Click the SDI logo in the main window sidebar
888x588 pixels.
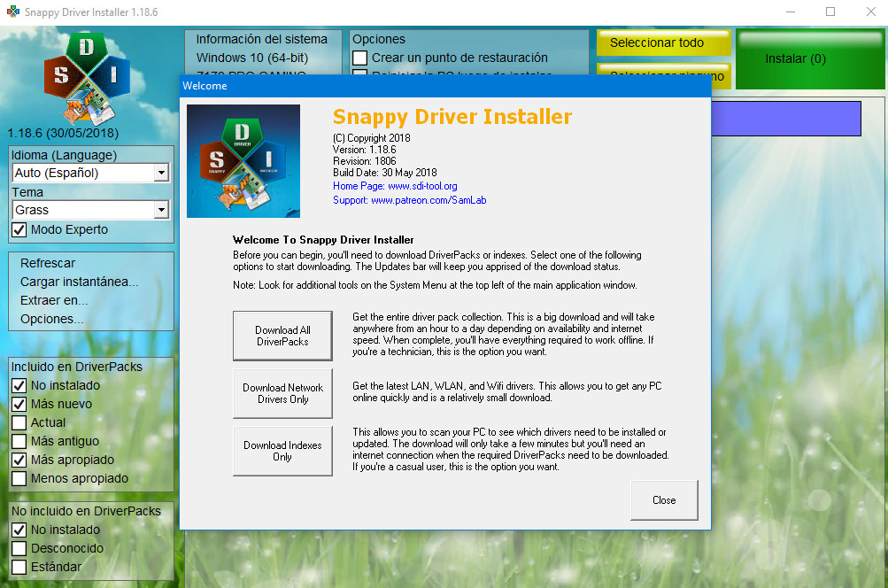coord(88,78)
